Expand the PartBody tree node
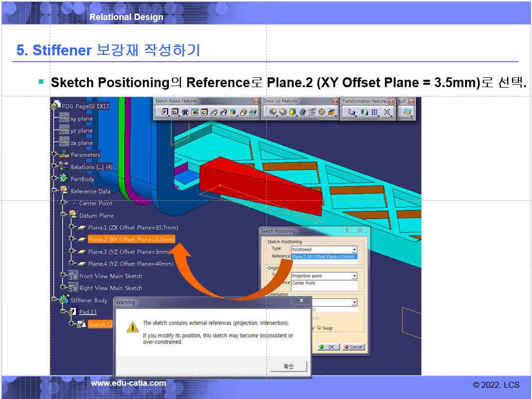This screenshot has width=532, height=399. (x=54, y=179)
